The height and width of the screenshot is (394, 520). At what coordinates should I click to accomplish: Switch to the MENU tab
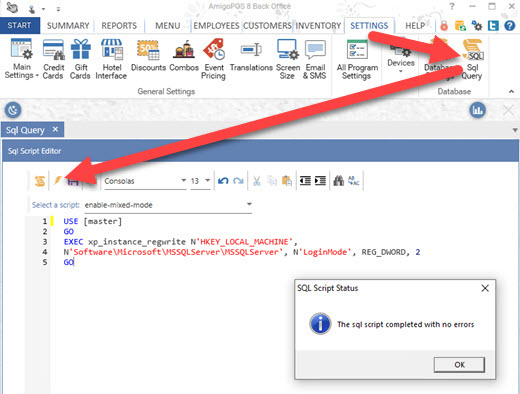(x=168, y=26)
